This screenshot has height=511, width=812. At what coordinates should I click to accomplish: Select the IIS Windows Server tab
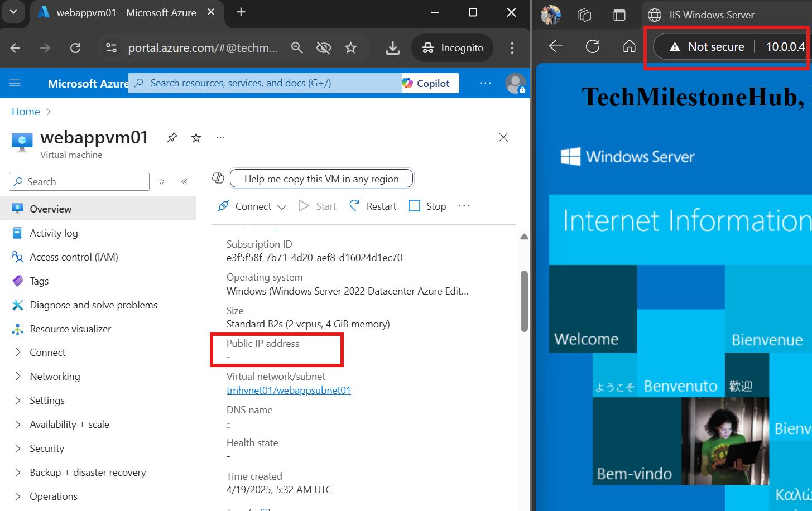[x=727, y=15]
